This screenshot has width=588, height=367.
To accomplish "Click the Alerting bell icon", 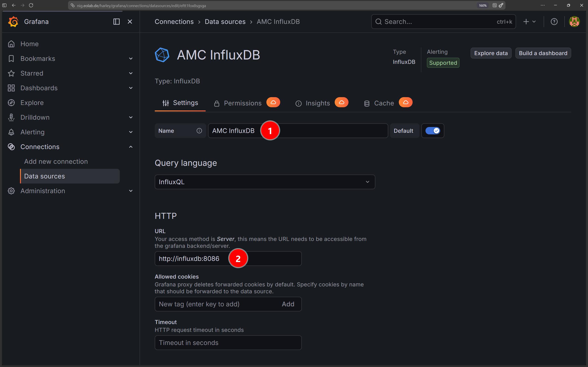I will point(11,132).
